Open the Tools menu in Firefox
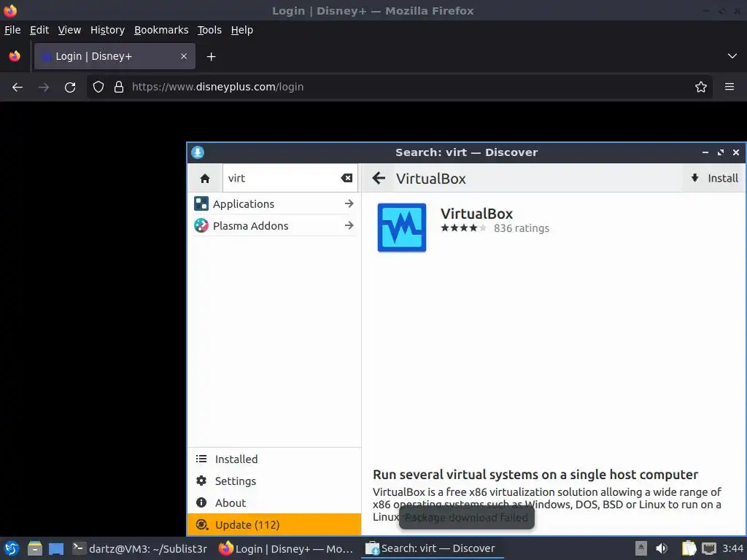 209,30
